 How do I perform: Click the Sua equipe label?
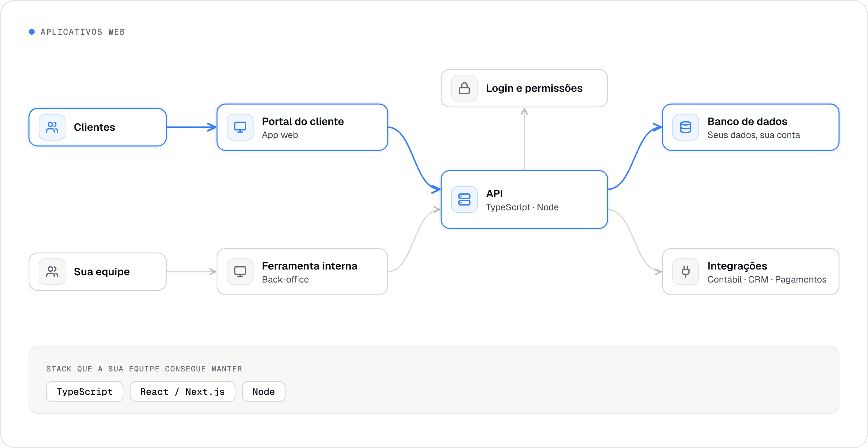[102, 272]
